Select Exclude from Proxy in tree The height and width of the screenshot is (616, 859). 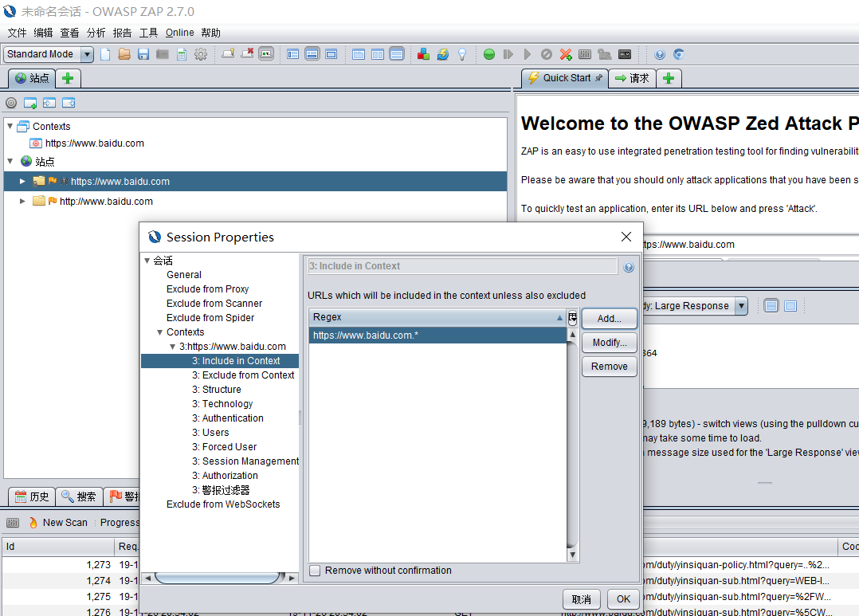coord(208,288)
